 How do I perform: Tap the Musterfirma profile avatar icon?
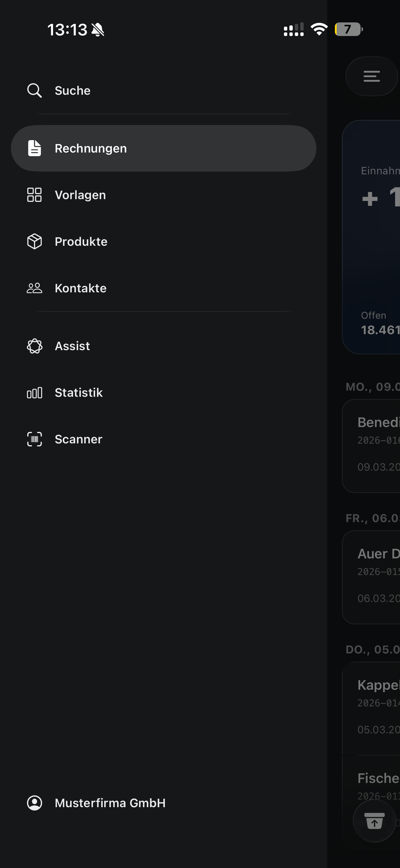pos(35,803)
